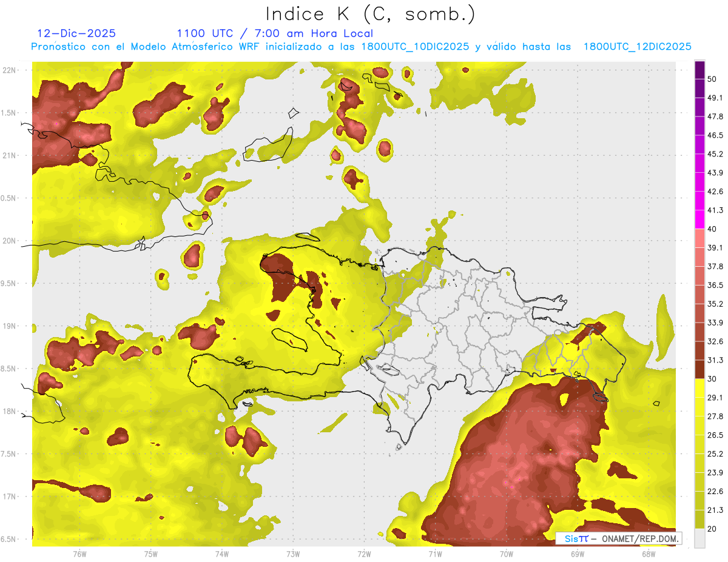
Task: Click the "37.8" value on color scale
Action: 715,266
